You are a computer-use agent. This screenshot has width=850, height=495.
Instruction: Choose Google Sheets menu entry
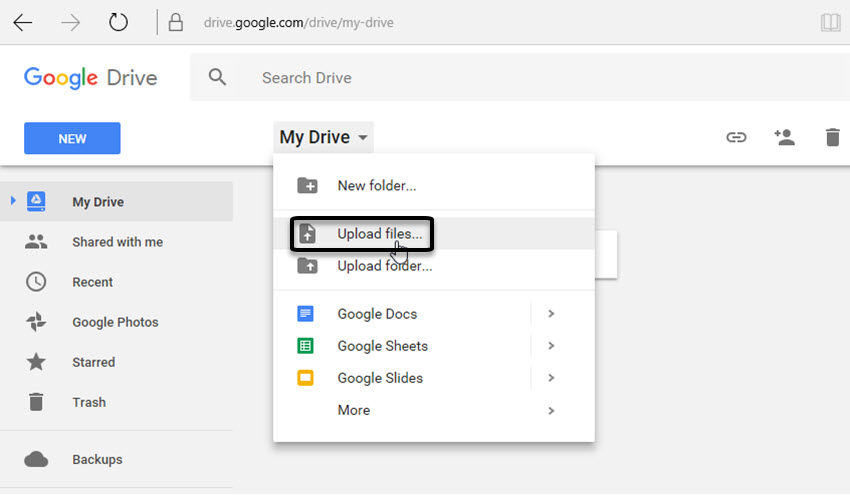(434, 345)
